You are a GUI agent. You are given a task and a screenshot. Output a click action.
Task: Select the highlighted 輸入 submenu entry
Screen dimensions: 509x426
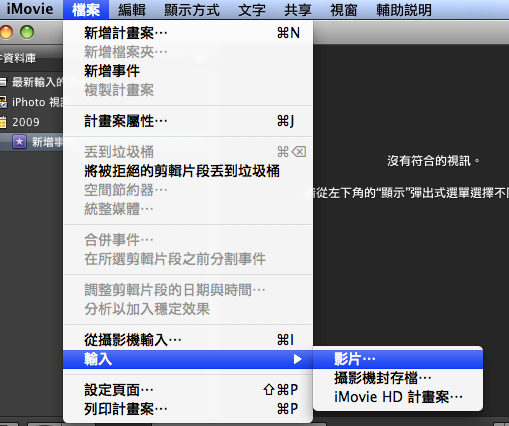pos(188,359)
